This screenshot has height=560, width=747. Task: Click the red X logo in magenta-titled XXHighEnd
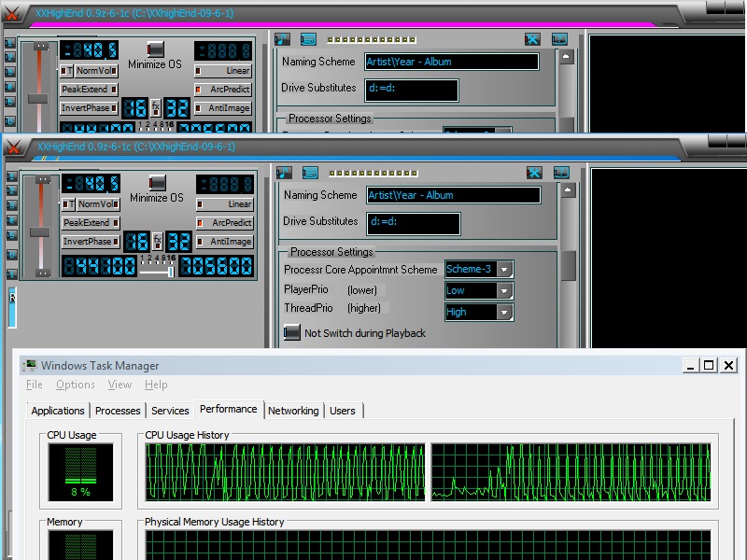(12, 14)
